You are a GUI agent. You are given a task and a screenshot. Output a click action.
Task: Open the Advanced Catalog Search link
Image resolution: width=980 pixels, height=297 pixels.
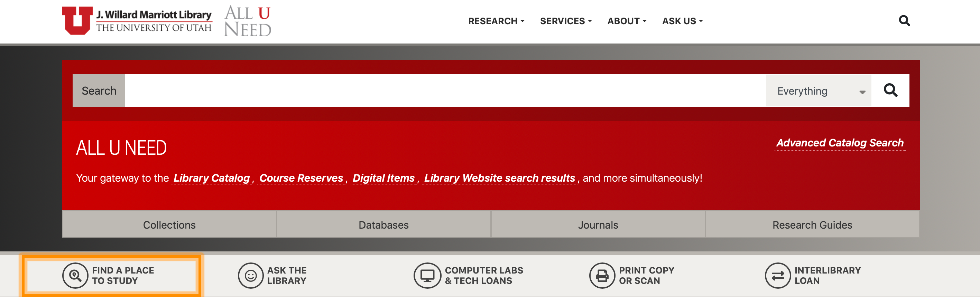(840, 143)
